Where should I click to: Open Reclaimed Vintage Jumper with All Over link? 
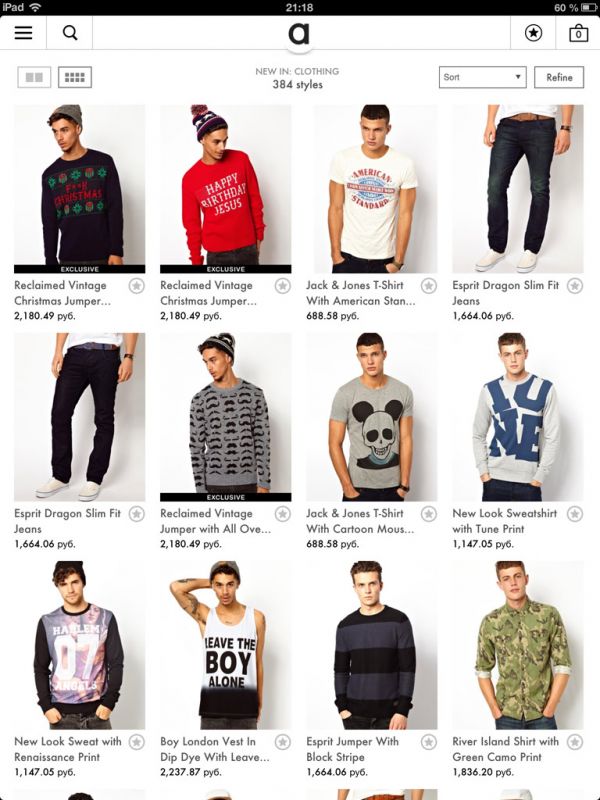tap(215, 521)
